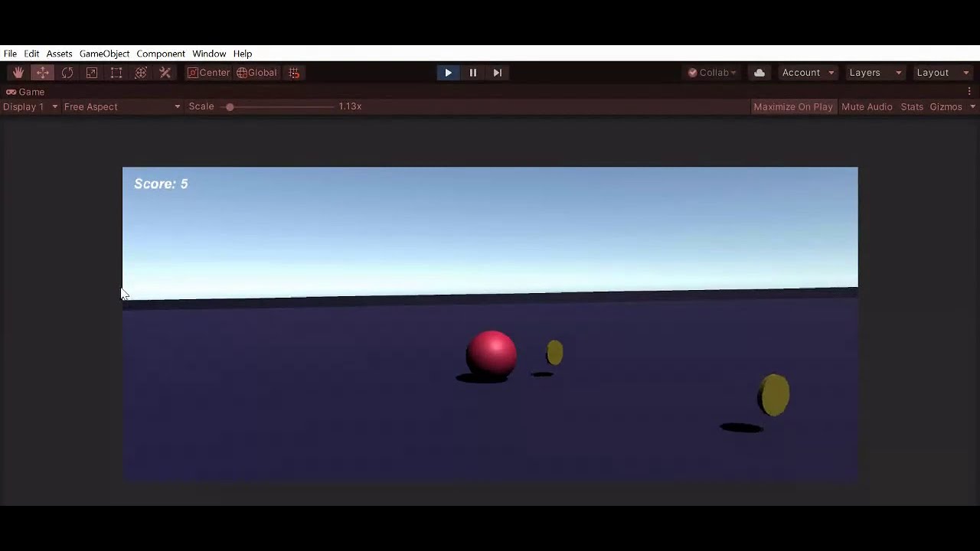Toggle Global rotation handle mode

pyautogui.click(x=257, y=73)
